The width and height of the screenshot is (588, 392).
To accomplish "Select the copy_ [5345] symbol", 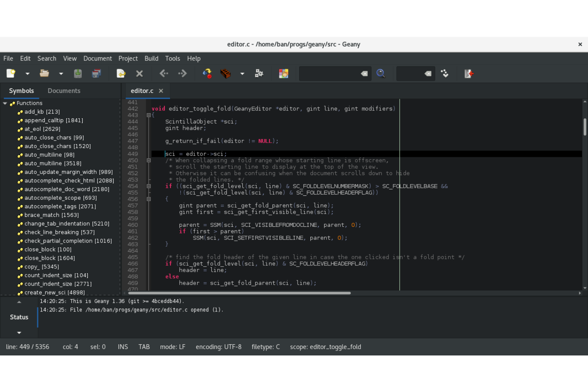I will (x=42, y=267).
